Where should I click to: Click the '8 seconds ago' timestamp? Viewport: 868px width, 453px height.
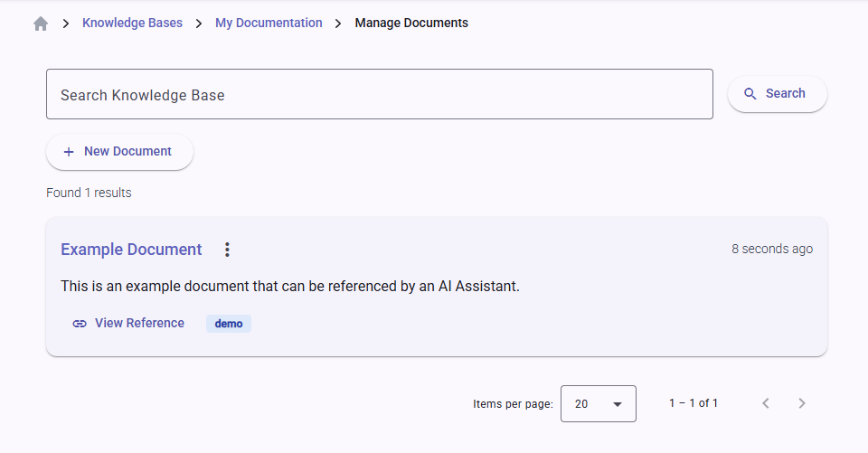pyautogui.click(x=771, y=249)
